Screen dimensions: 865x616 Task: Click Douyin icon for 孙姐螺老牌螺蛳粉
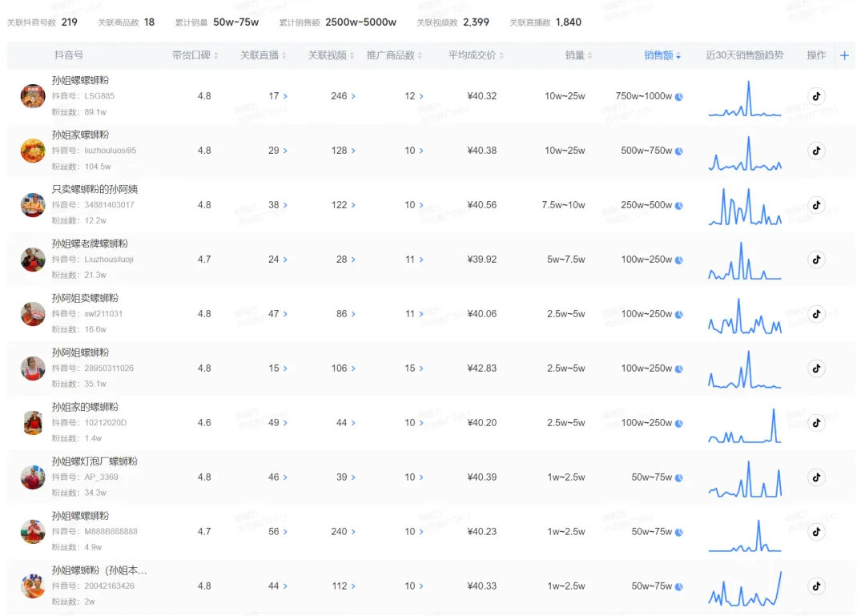(x=816, y=260)
